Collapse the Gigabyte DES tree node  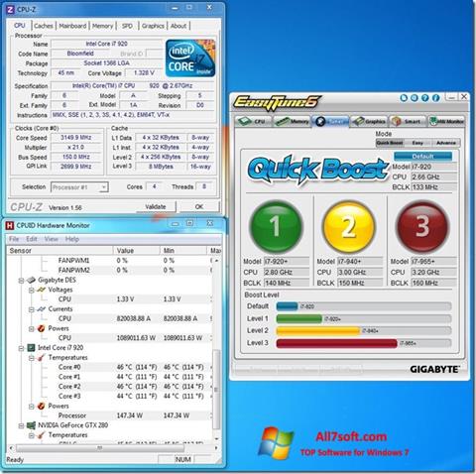(x=21, y=281)
